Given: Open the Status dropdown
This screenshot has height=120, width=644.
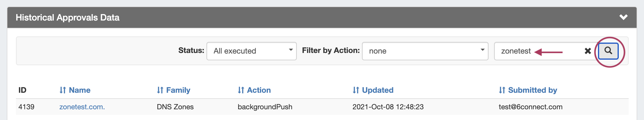Looking at the screenshot, I should pos(252,51).
